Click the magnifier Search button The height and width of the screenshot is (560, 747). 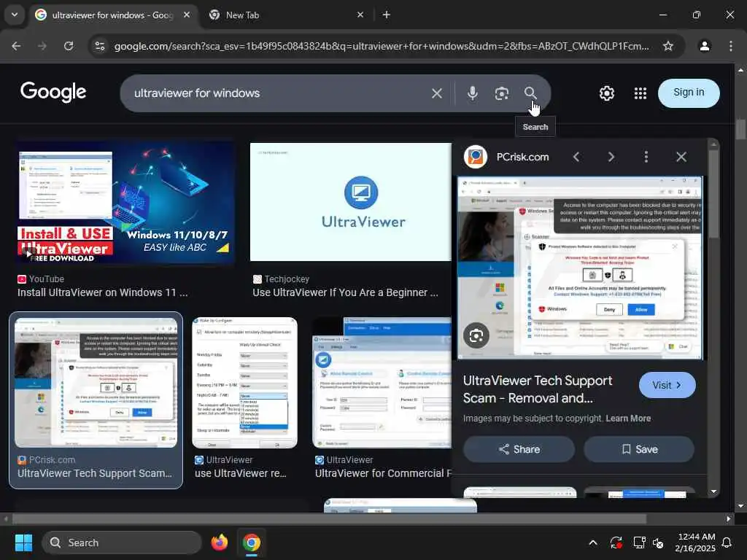[530, 93]
